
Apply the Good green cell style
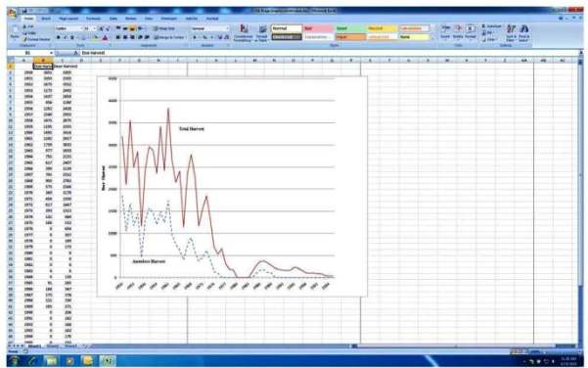click(350, 28)
